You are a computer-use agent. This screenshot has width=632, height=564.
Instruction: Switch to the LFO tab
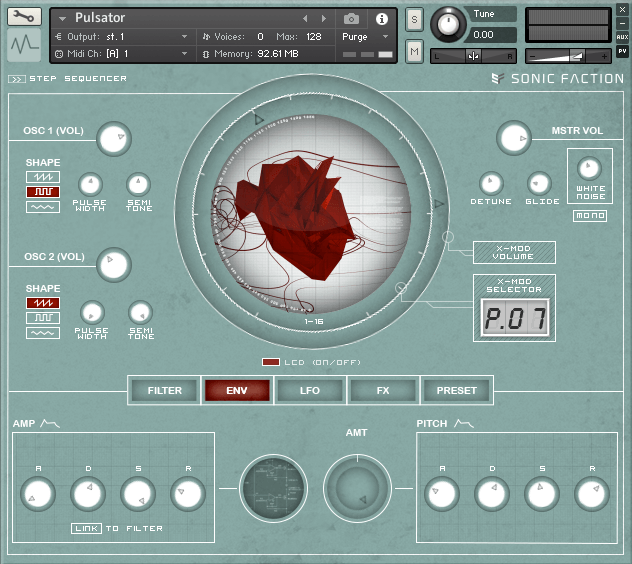[310, 390]
